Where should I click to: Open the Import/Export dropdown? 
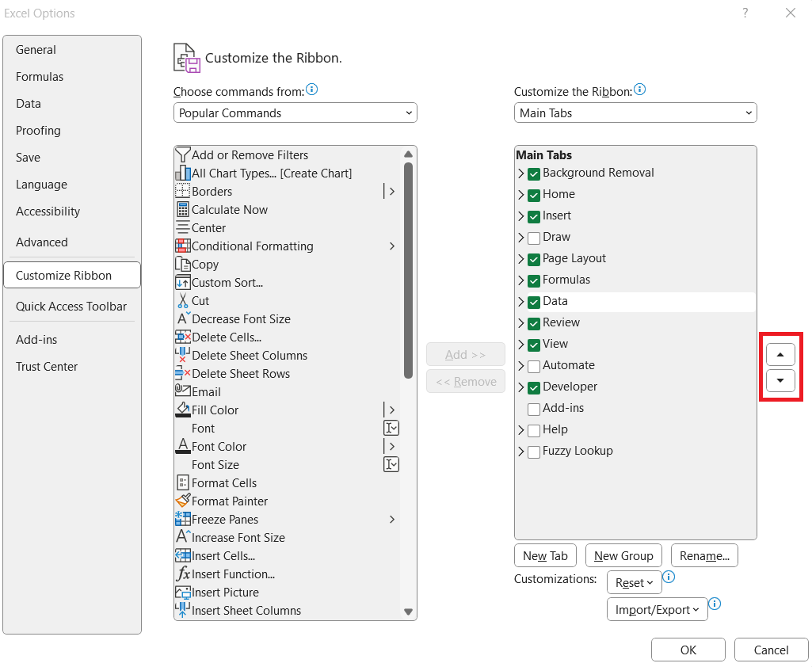click(x=658, y=609)
